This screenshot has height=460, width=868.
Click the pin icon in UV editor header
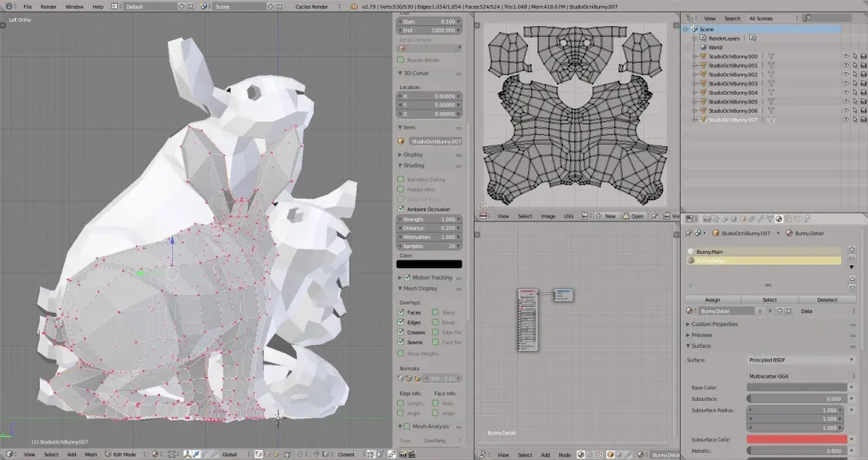tap(655, 216)
